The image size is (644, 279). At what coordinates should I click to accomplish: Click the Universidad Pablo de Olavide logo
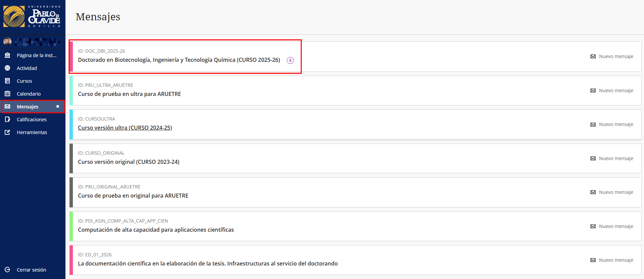(x=32, y=17)
